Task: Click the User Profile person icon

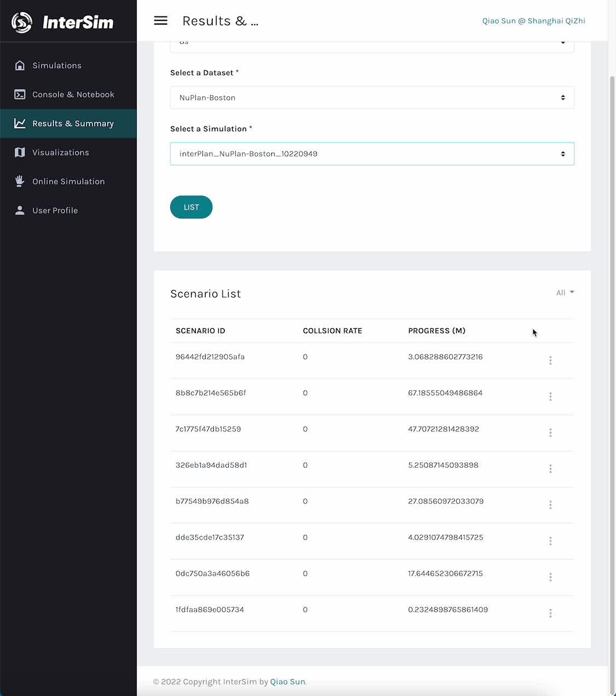Action: pos(20,211)
